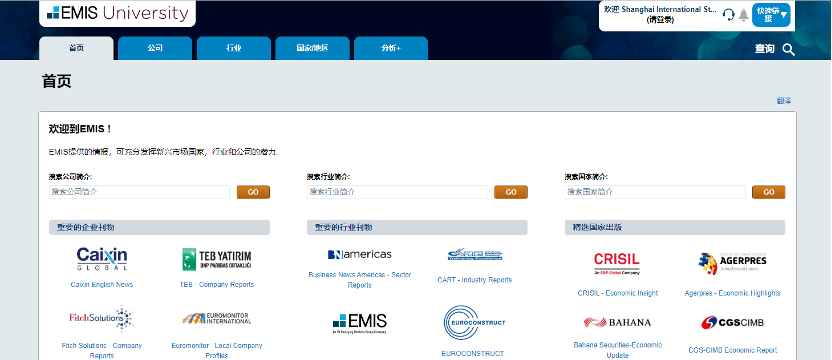The width and height of the screenshot is (832, 360).
Task: Switch to the 首页 tab
Action: 76,48
